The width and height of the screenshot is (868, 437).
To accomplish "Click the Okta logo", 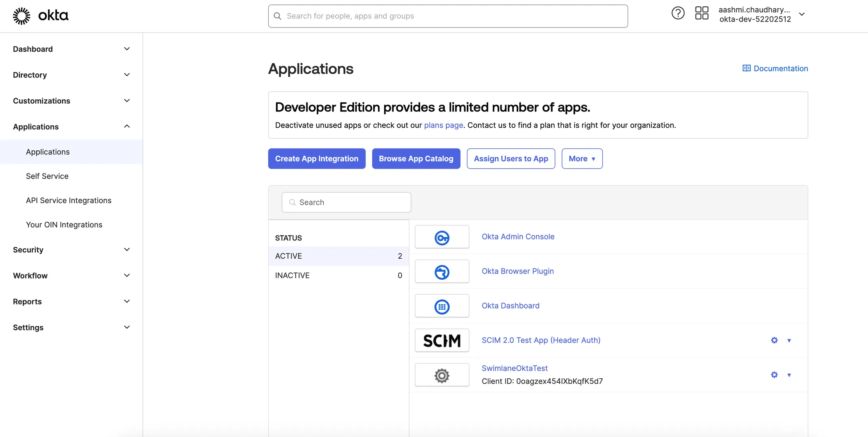I will pyautogui.click(x=41, y=16).
